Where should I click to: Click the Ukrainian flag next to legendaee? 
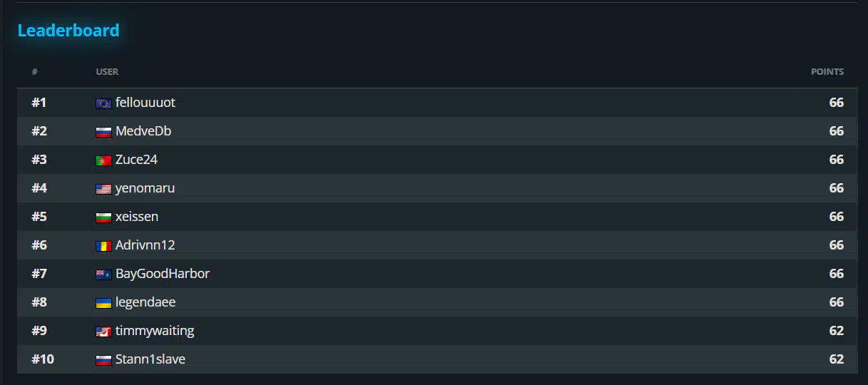(103, 303)
